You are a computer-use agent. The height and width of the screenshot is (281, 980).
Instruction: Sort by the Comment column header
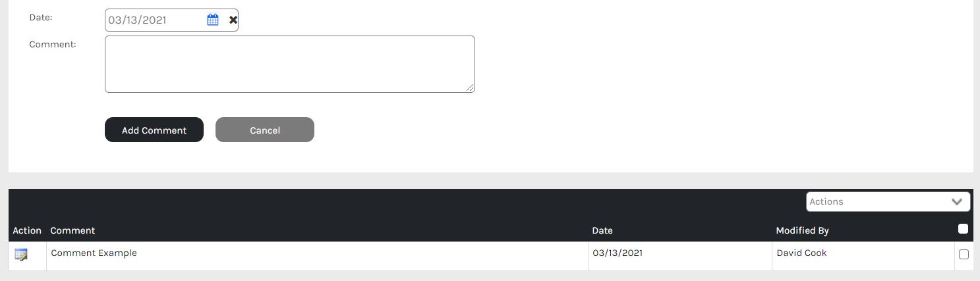(72, 230)
